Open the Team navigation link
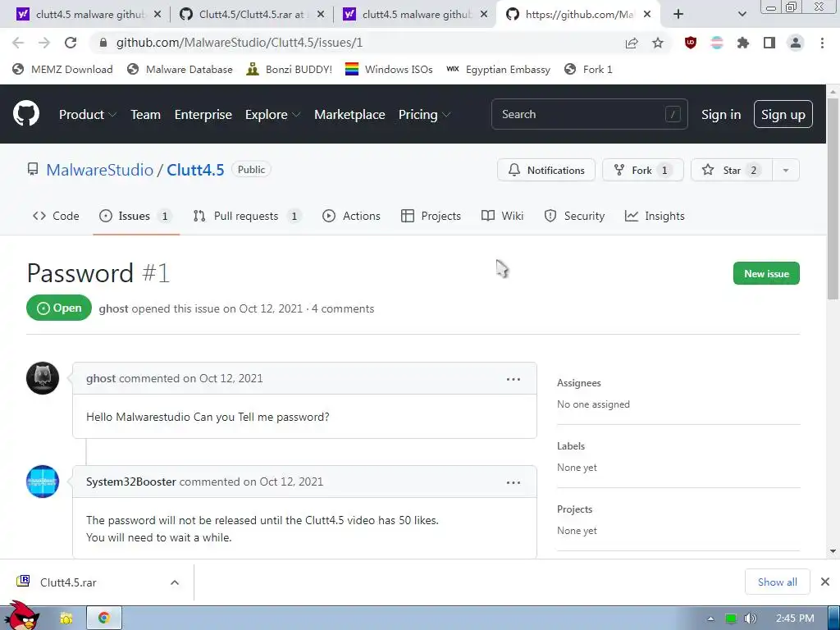 click(146, 115)
